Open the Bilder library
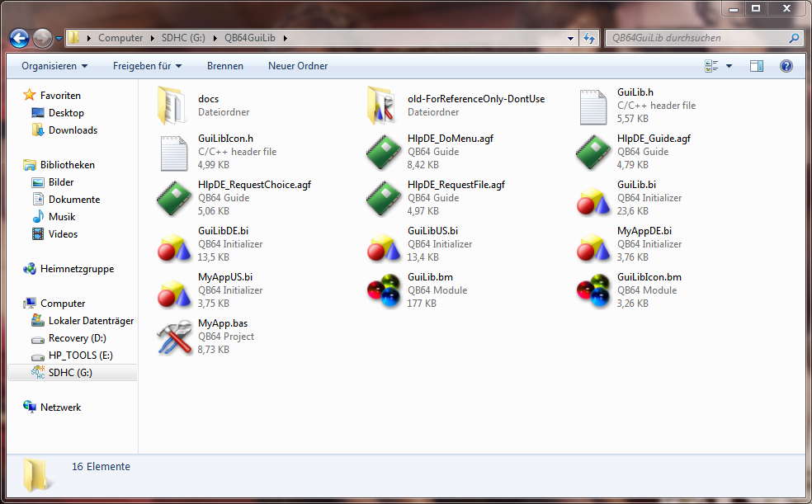This screenshot has height=504, width=812. (61, 182)
